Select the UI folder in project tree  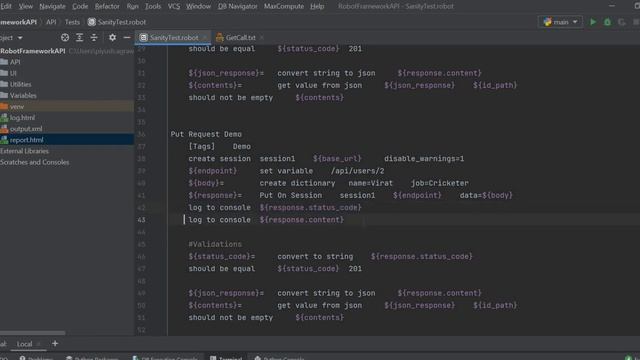pyautogui.click(x=13, y=73)
